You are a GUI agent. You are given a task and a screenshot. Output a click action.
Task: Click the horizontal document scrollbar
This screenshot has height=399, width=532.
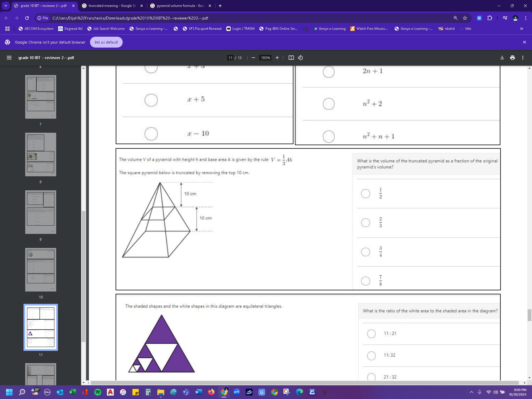[x=305, y=383]
